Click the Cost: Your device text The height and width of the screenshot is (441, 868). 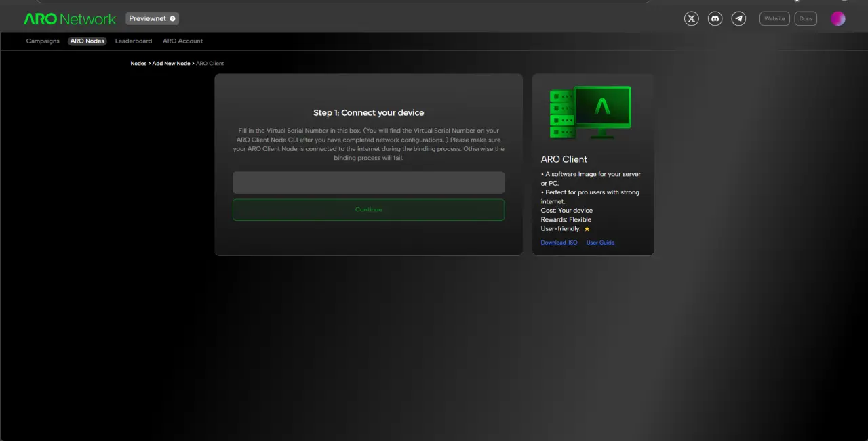click(x=567, y=211)
